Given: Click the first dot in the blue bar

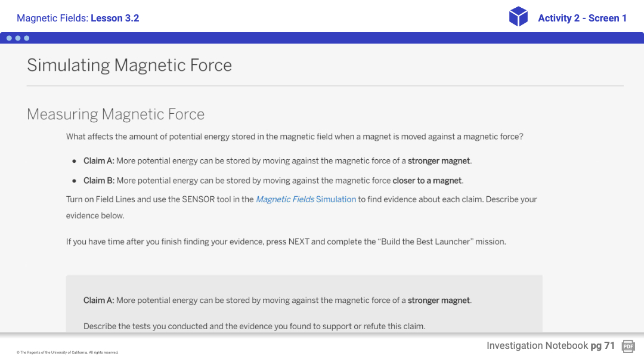Looking at the screenshot, I should (x=9, y=38).
